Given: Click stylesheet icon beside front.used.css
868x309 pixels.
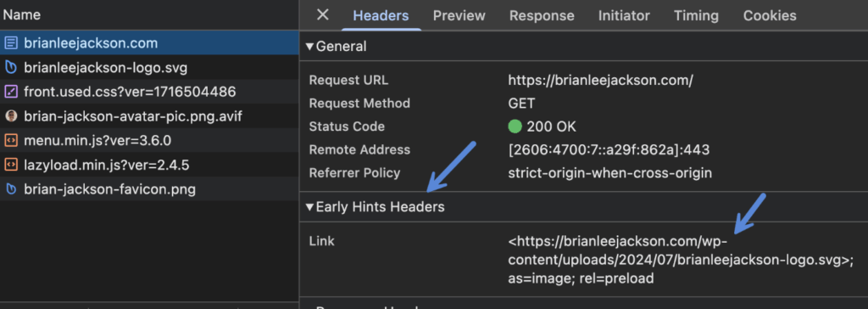Looking at the screenshot, I should coord(10,92).
